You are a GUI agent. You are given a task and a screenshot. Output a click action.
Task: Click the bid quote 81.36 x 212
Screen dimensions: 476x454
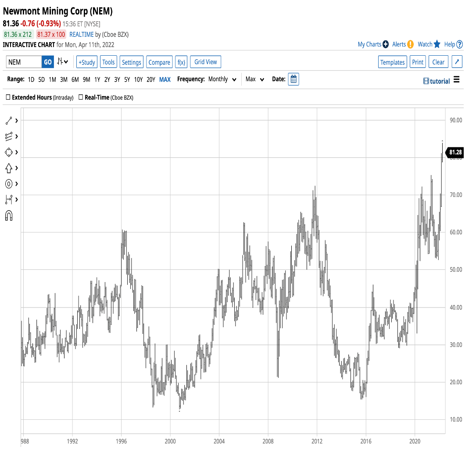point(18,34)
